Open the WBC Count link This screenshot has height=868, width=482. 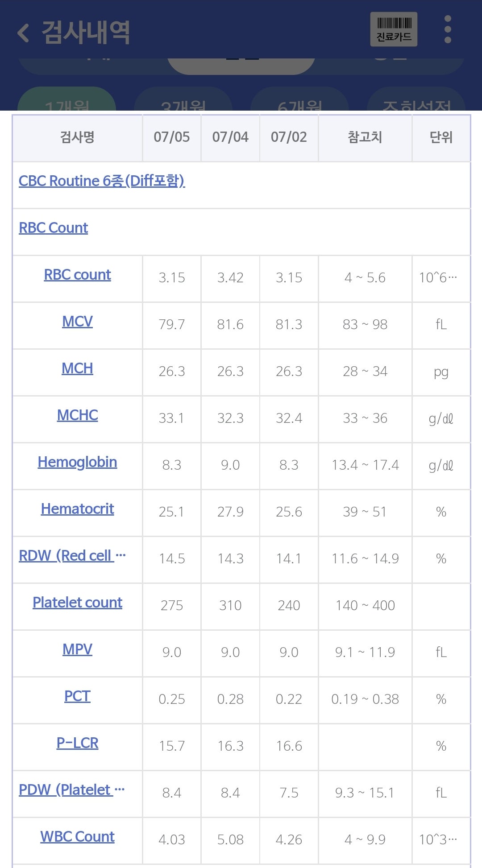tap(77, 836)
